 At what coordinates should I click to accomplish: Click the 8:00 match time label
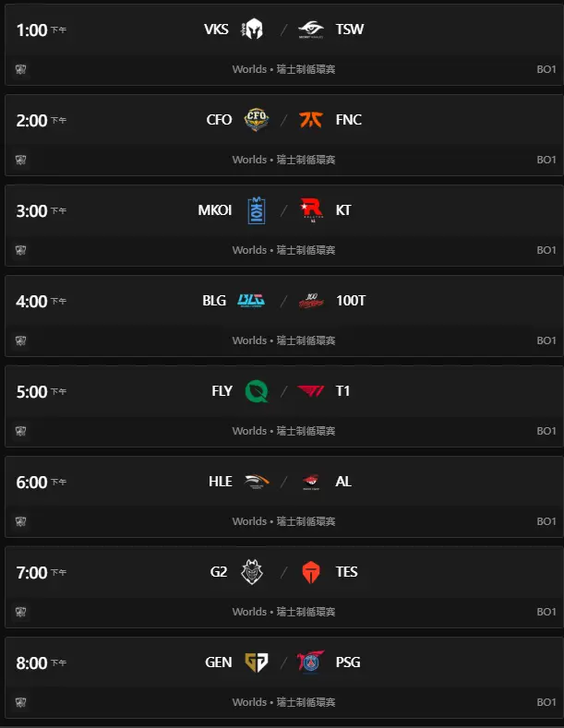click(31, 662)
